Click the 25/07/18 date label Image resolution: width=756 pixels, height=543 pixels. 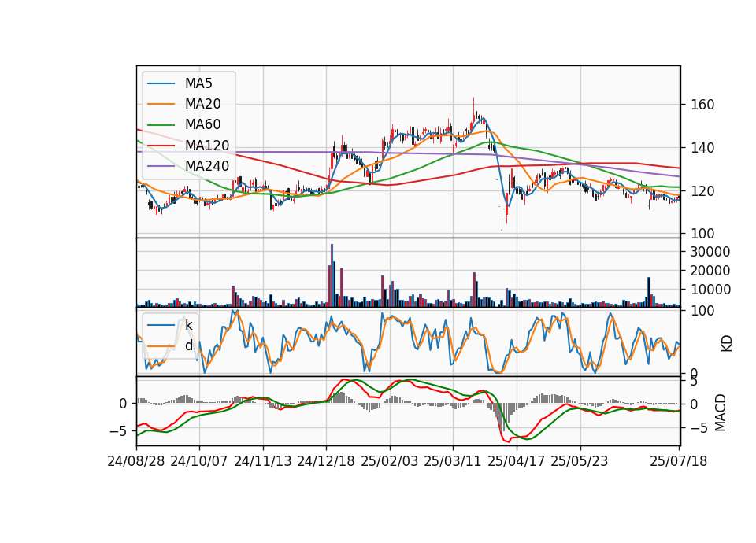pos(678,461)
